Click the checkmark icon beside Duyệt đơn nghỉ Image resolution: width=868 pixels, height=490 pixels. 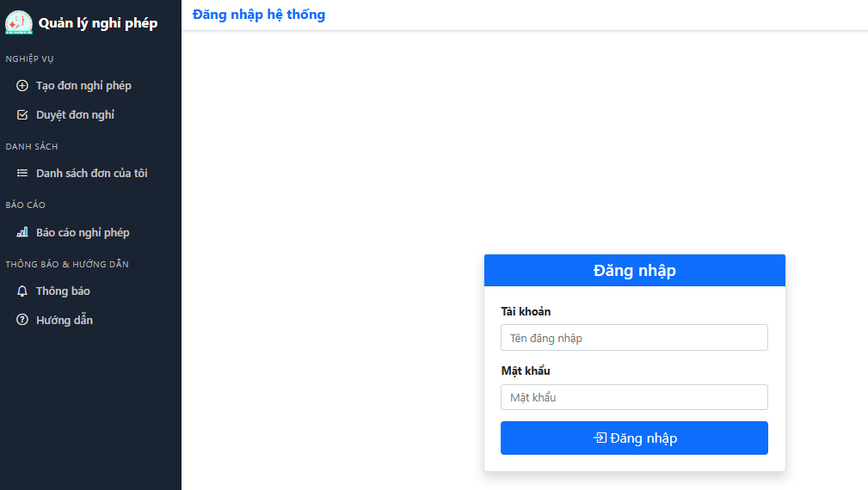click(22, 115)
